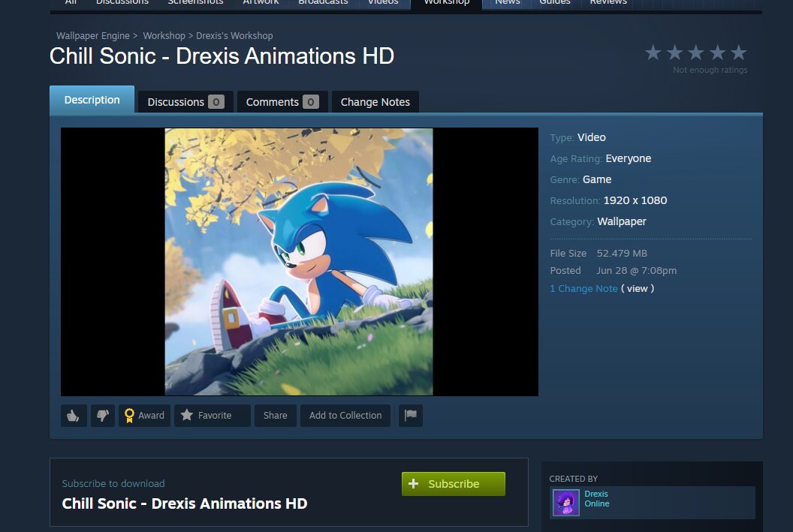Click the view change notes link
Screen dimensions: 793x532
click(638, 288)
